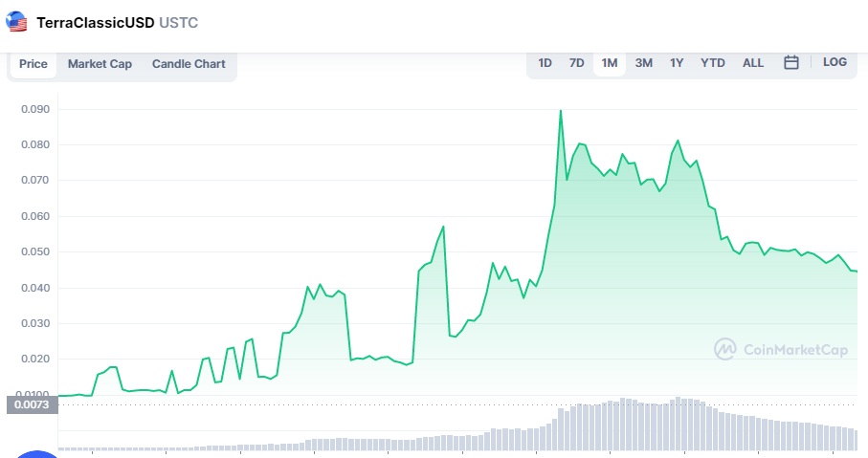Click the 0.030 y-axis label
Viewport: 868px width, 458px height.
(35, 323)
